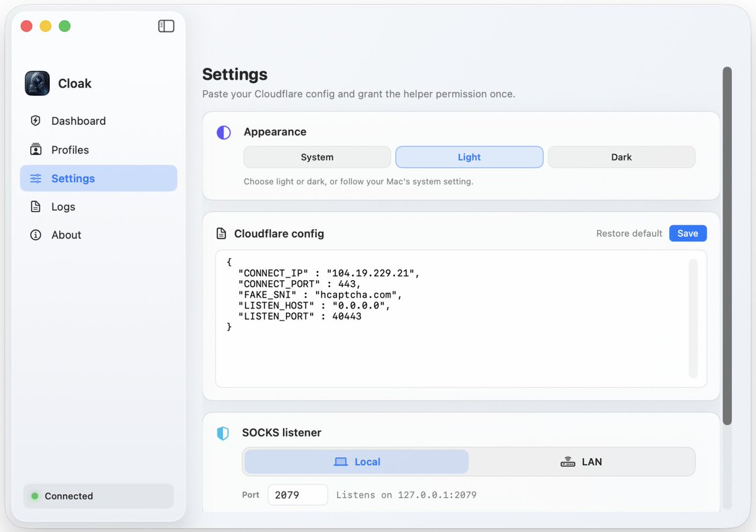Go to the Settings page
The image size is (756, 532).
pos(99,178)
